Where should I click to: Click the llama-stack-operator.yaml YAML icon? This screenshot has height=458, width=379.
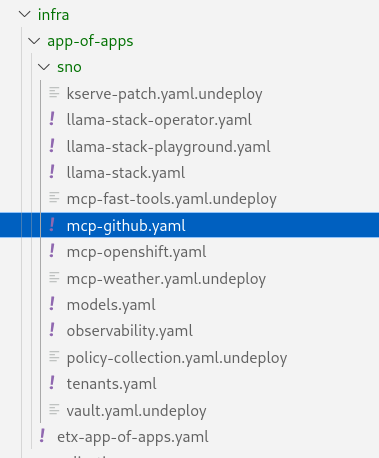(x=52, y=119)
